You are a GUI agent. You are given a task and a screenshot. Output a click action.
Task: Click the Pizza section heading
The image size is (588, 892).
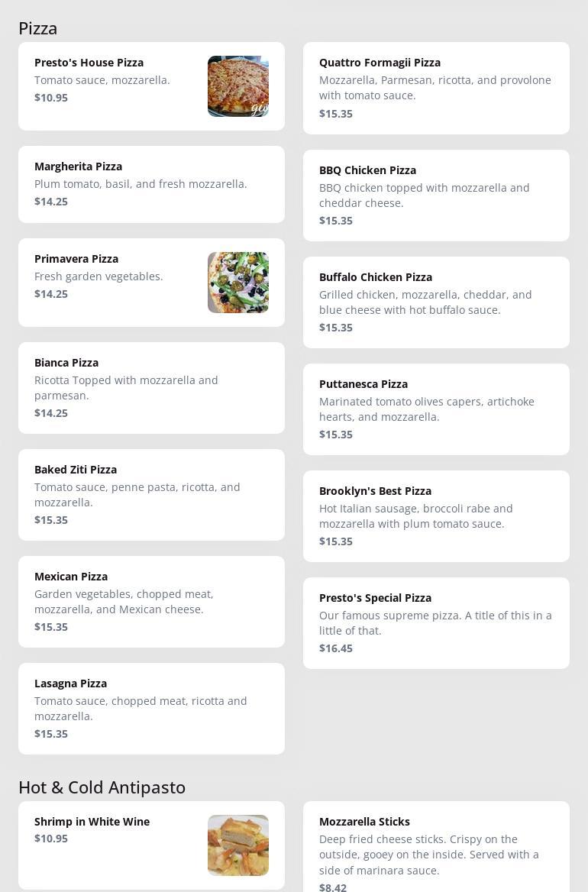38,28
